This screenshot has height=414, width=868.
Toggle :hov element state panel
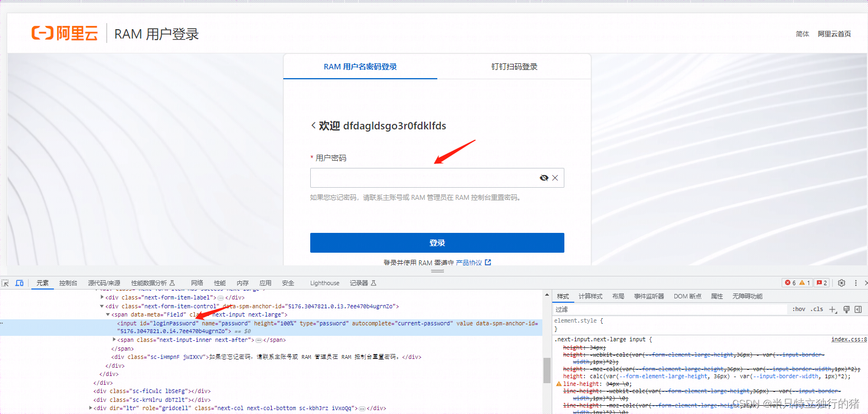coord(799,309)
